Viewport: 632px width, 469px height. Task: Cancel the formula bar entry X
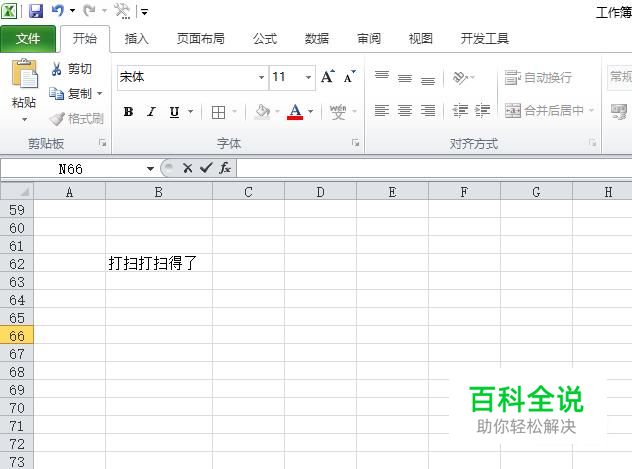coord(187,168)
